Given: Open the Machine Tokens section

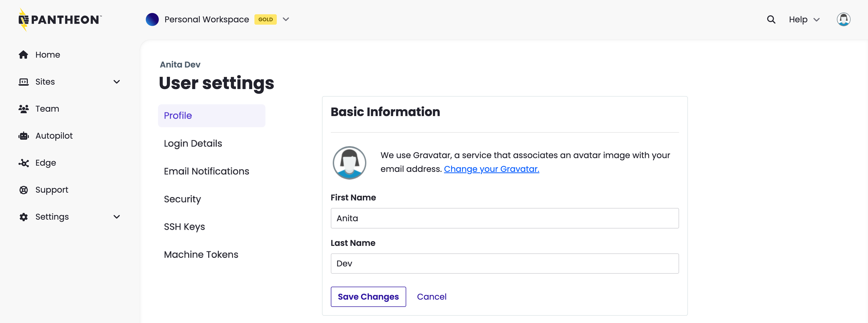Looking at the screenshot, I should (x=201, y=254).
